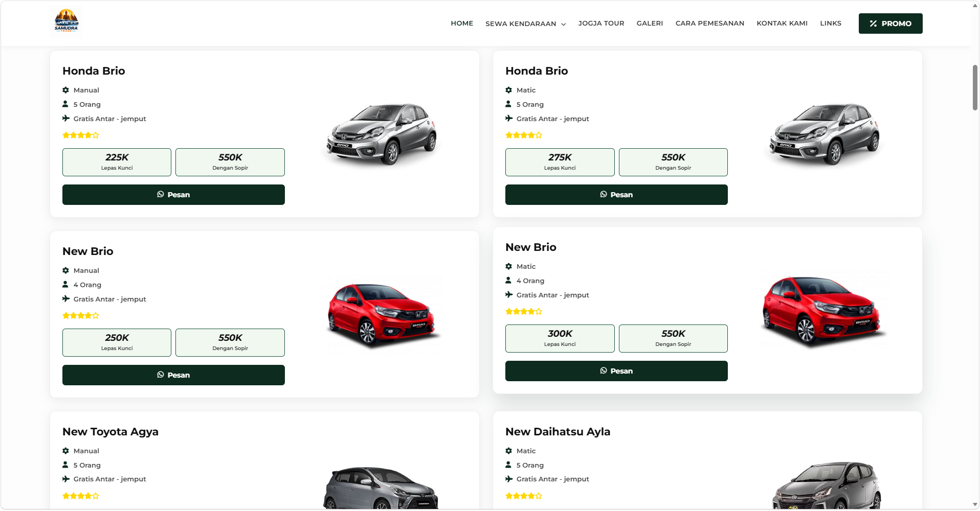This screenshot has width=980, height=511.
Task: Click the New Toyota Agya title
Action: coord(110,432)
